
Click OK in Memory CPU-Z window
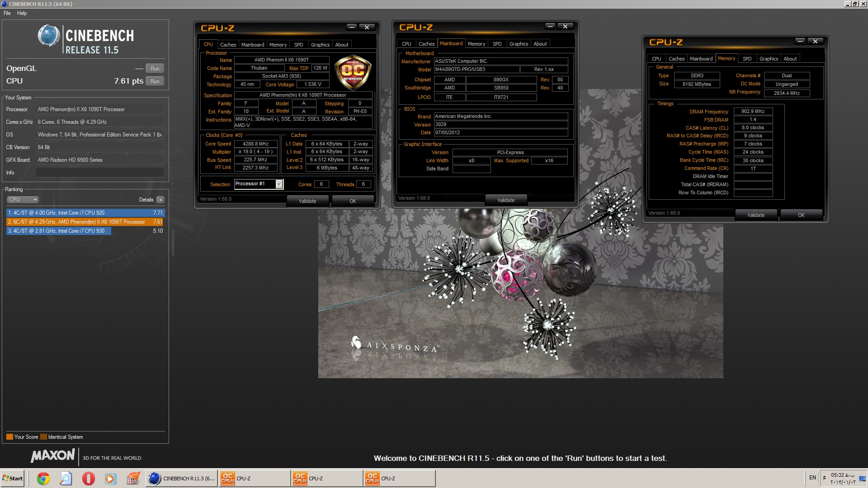point(802,215)
